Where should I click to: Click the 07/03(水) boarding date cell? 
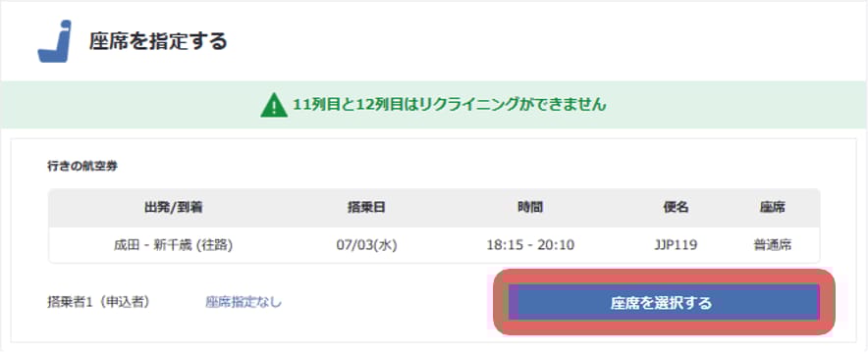point(366,245)
